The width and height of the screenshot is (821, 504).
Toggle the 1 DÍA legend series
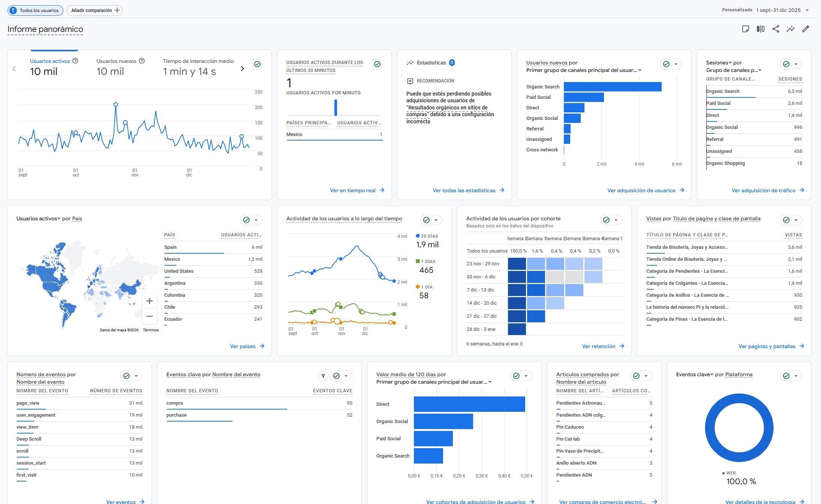point(424,287)
